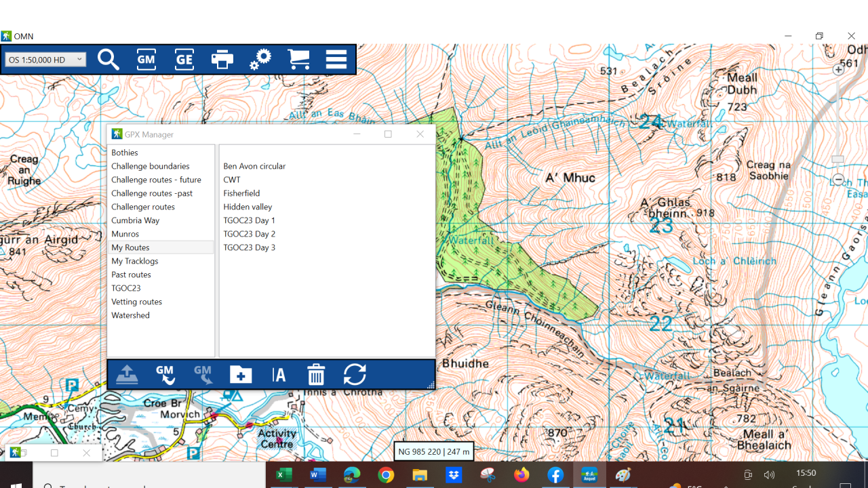Image resolution: width=868 pixels, height=488 pixels.
Task: Delete the selected route
Action: click(316, 374)
